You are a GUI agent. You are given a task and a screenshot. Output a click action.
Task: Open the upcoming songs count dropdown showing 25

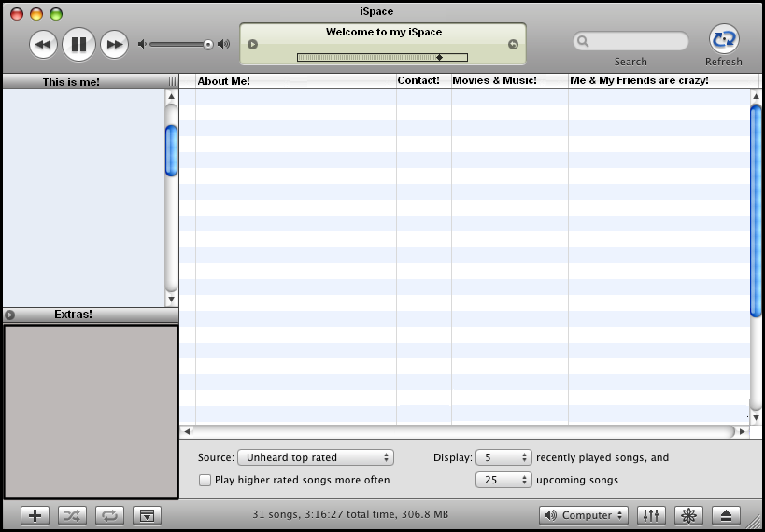(x=503, y=480)
